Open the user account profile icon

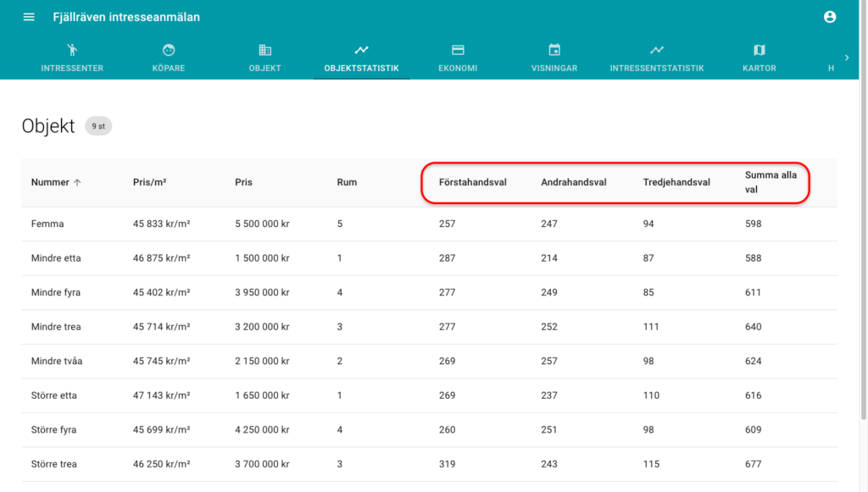[830, 16]
